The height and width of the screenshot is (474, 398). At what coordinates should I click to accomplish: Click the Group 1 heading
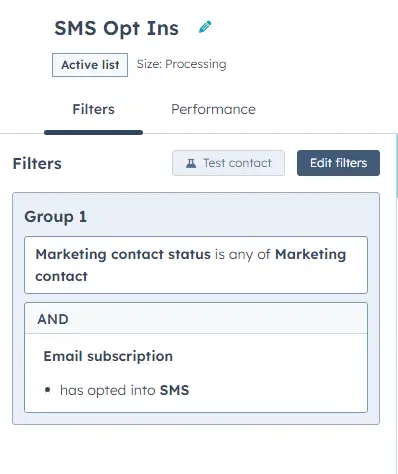(x=56, y=217)
